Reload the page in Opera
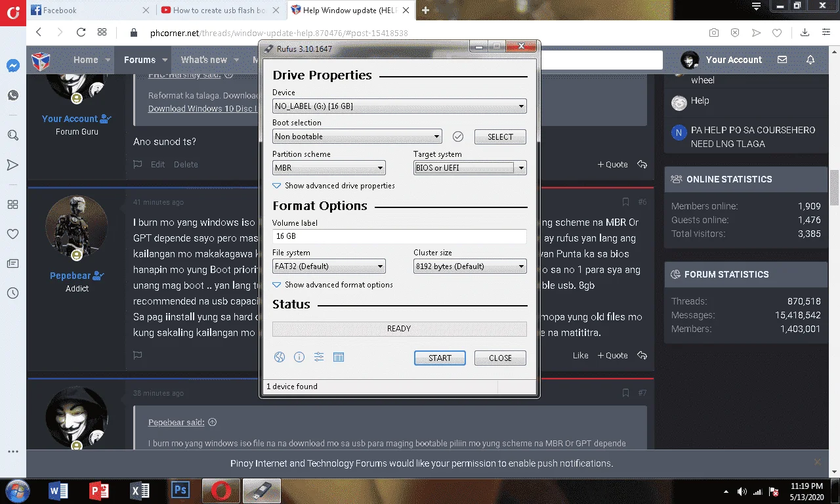The height and width of the screenshot is (504, 840). [x=81, y=32]
